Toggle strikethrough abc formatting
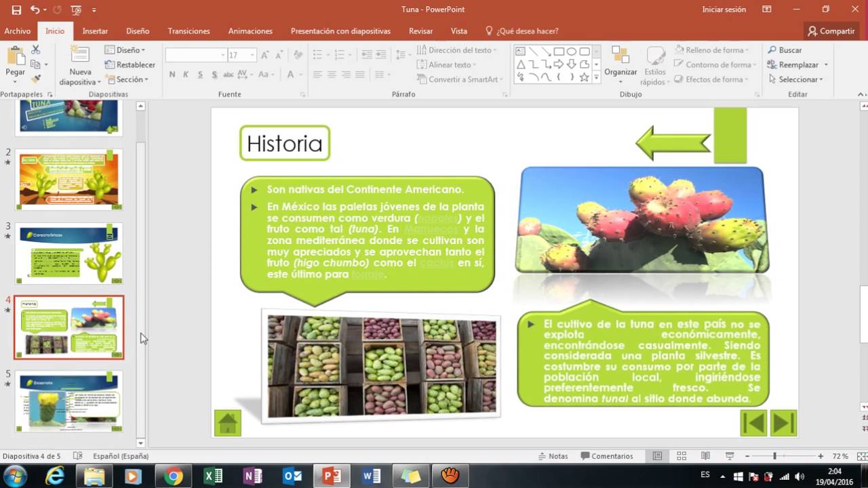 tap(229, 75)
